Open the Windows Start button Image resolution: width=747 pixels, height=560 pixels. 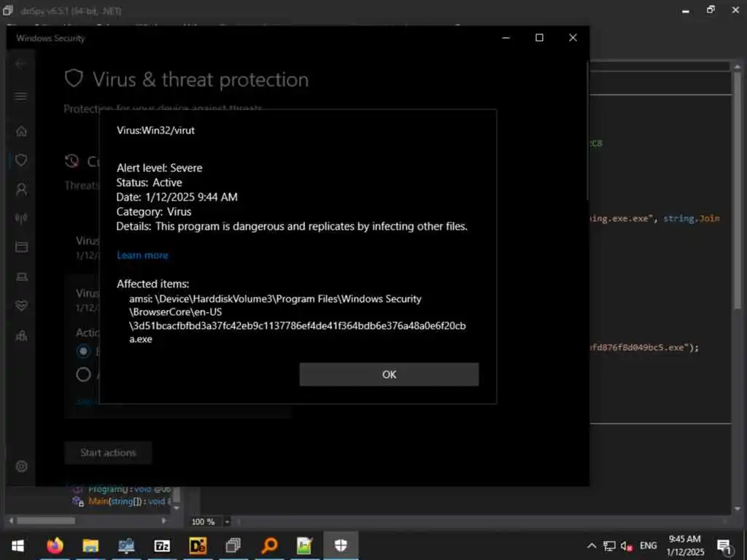(18, 545)
